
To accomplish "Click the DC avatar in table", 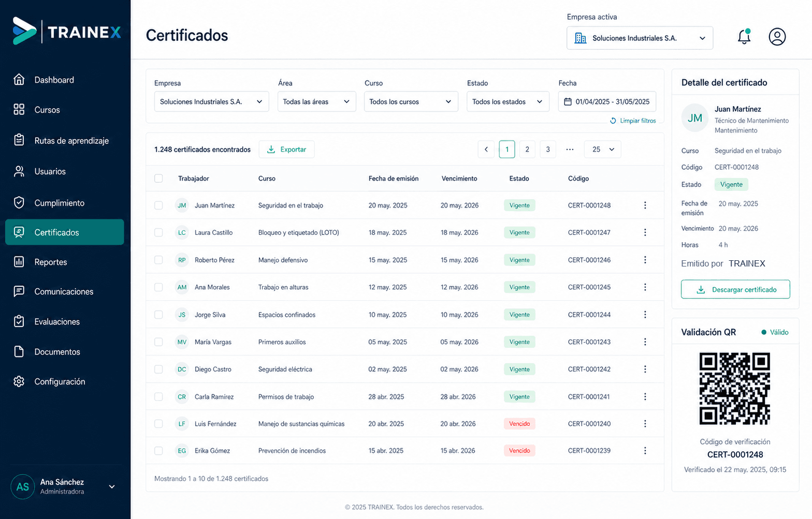I will 182,369.
